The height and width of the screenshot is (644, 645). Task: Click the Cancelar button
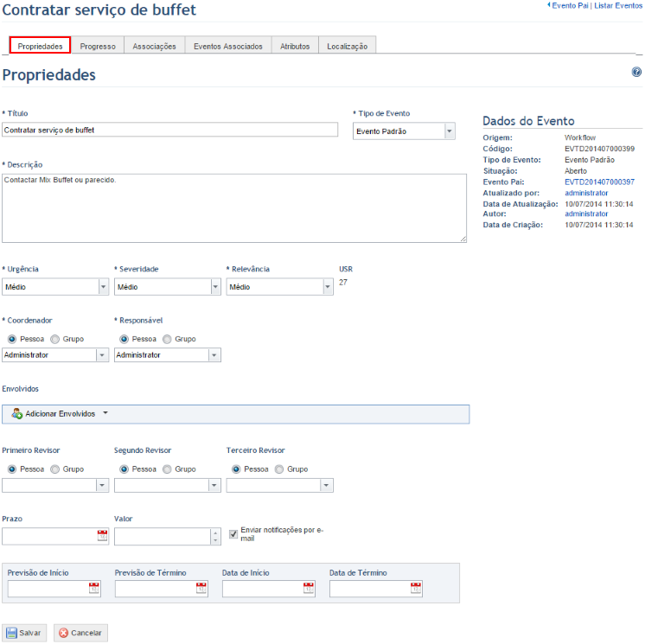80,633
